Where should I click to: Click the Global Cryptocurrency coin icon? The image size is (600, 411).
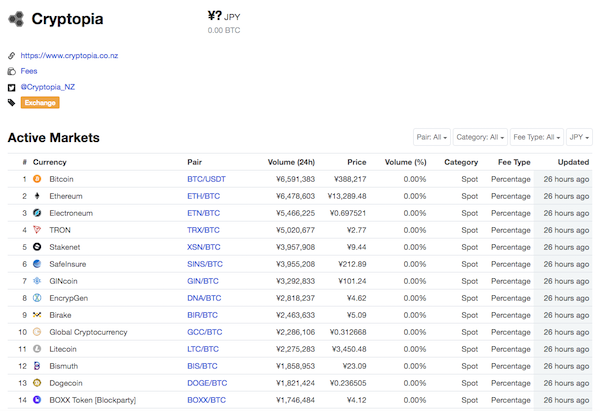[37, 332]
